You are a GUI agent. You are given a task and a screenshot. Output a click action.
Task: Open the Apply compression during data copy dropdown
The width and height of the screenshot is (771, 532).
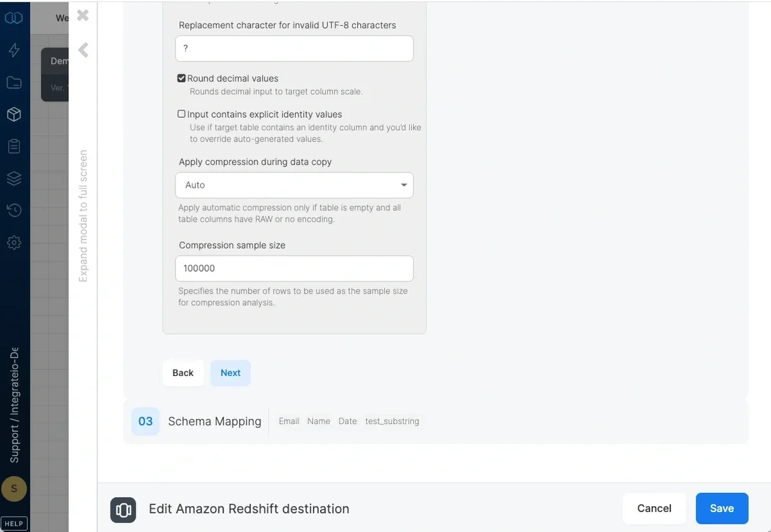pyautogui.click(x=294, y=185)
